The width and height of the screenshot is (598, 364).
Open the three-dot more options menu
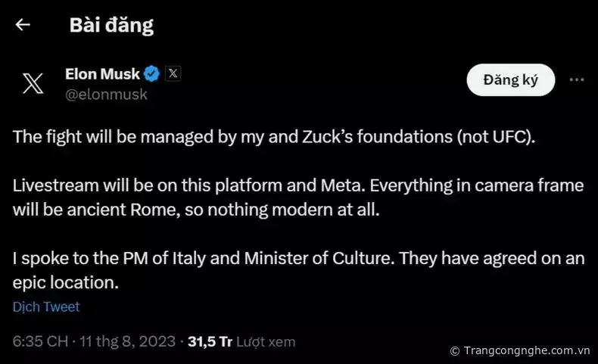[576, 79]
